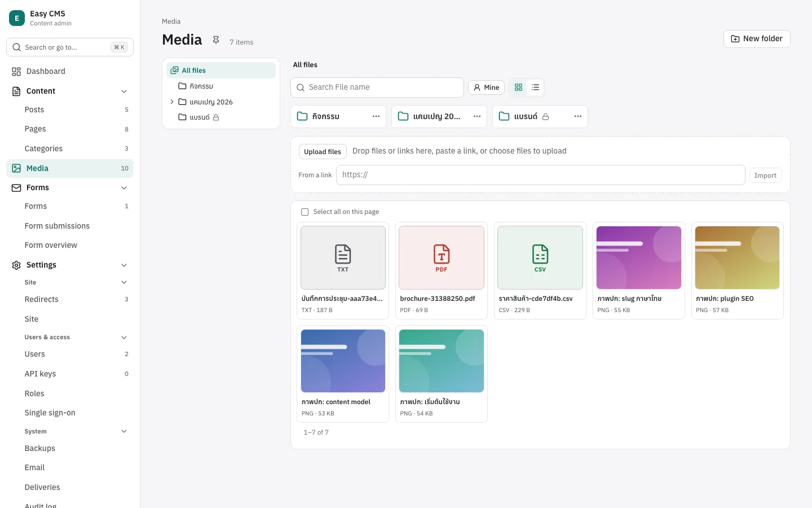
Task: Collapse the Site subsection chevron
Action: coord(124,282)
